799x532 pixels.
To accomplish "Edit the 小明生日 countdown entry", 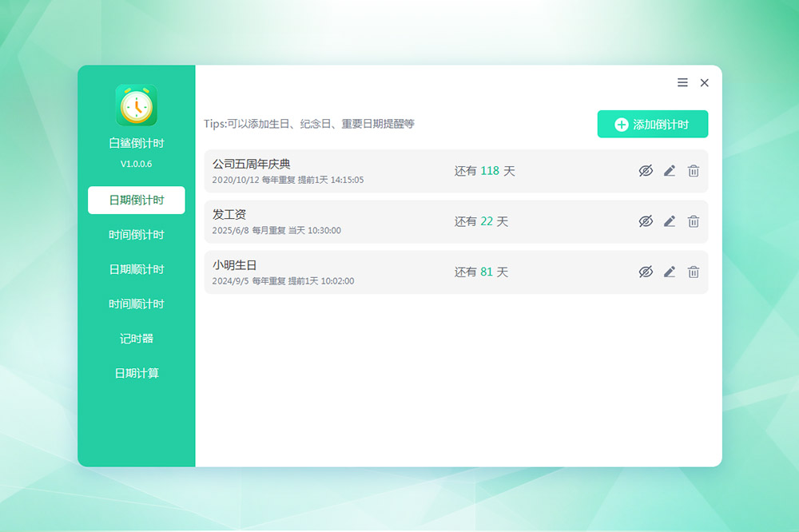I will coord(670,272).
